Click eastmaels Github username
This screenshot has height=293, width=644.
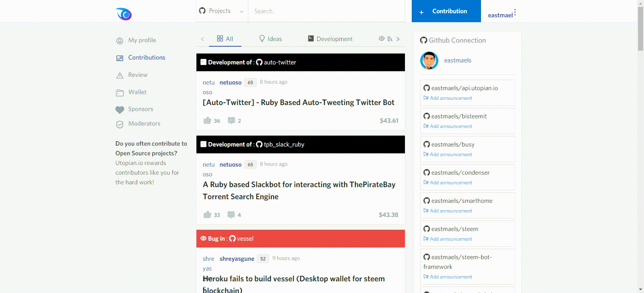click(x=458, y=60)
